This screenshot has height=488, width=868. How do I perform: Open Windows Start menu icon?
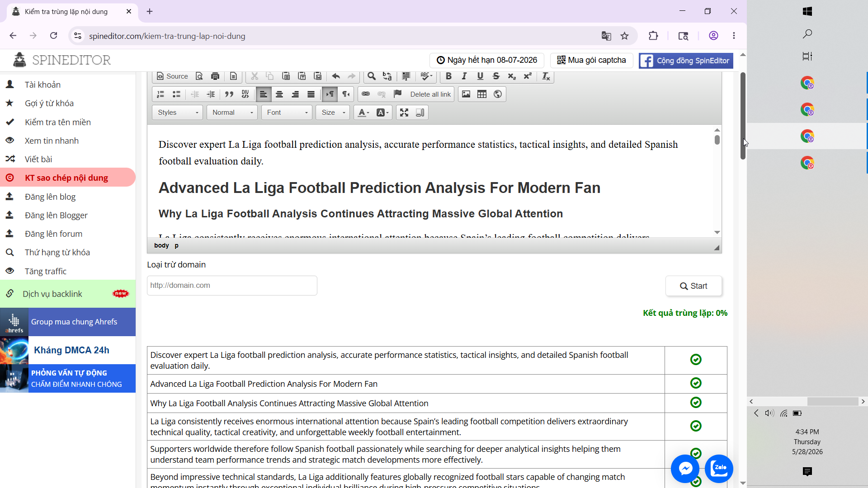pos(807,11)
